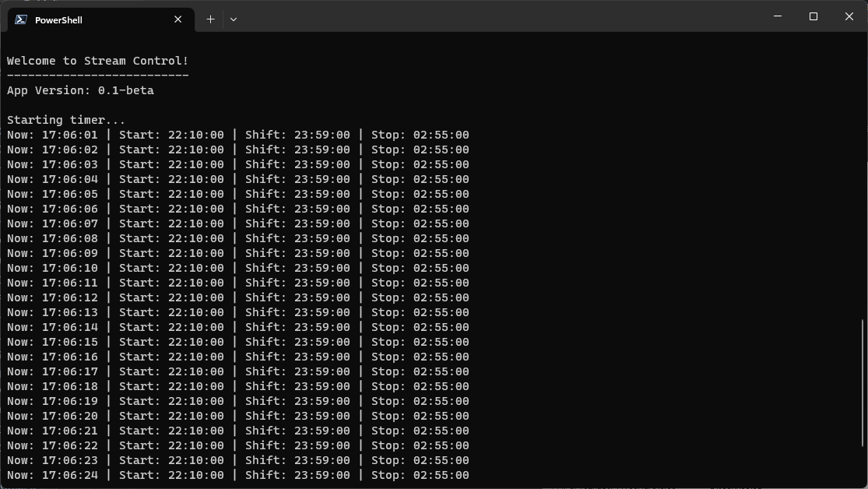Click 'Stop: 02:55:00' in the 17:06:01 row
Screen dimensions: 868x489
[x=420, y=135]
